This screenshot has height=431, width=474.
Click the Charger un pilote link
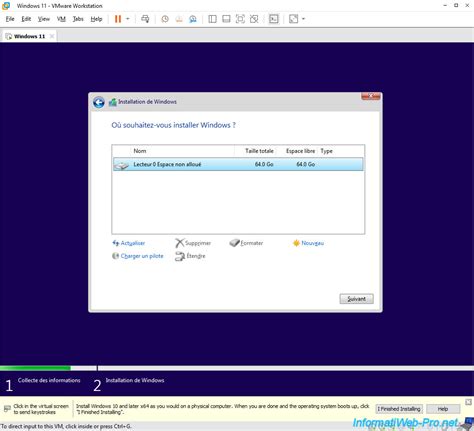pos(142,256)
